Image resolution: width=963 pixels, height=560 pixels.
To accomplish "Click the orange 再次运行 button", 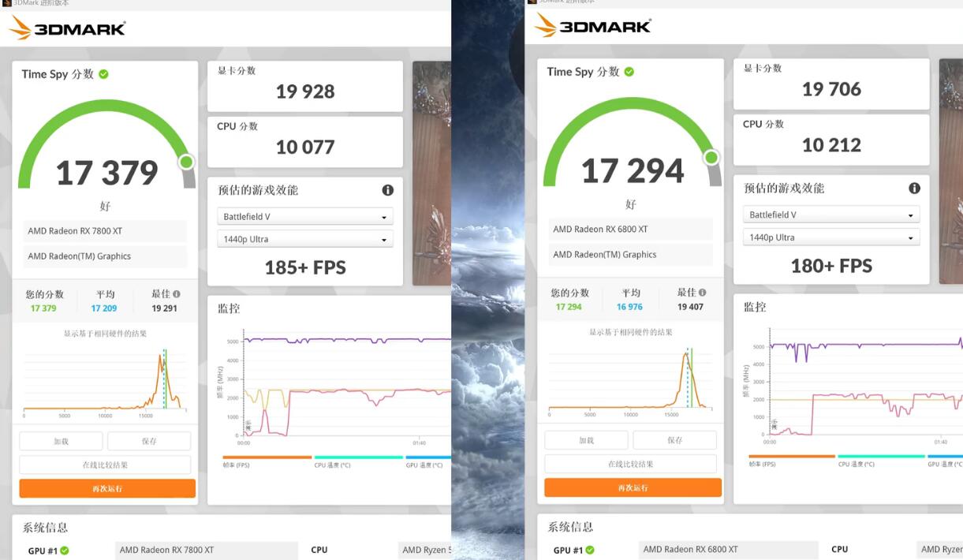I will [x=106, y=488].
